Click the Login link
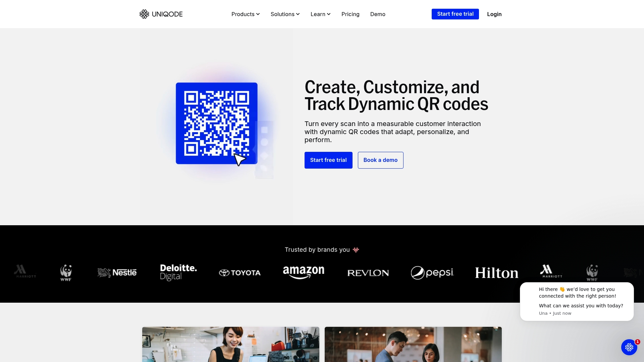The image size is (644, 362). tap(494, 14)
